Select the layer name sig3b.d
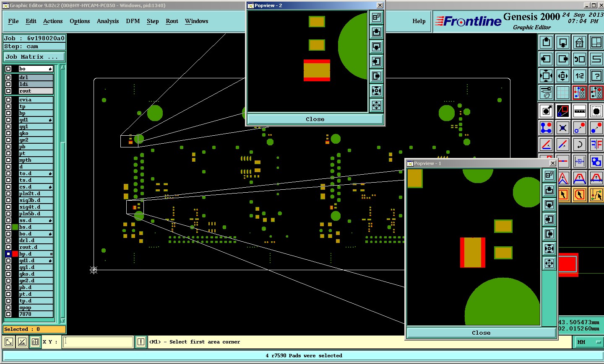Image resolution: width=604 pixels, height=364 pixels. (36, 200)
